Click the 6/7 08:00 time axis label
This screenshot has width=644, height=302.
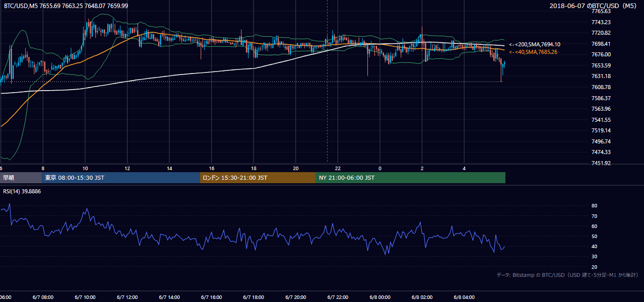(x=43, y=297)
